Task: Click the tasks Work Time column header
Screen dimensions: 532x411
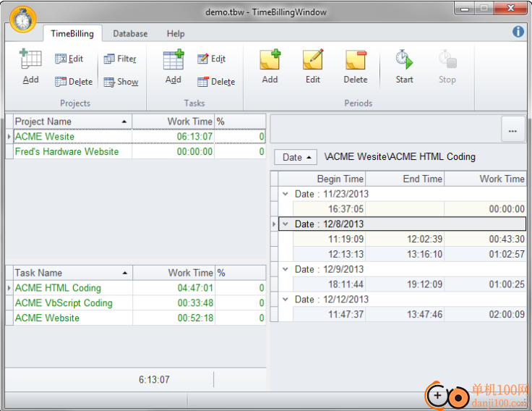Action: pyautogui.click(x=173, y=273)
